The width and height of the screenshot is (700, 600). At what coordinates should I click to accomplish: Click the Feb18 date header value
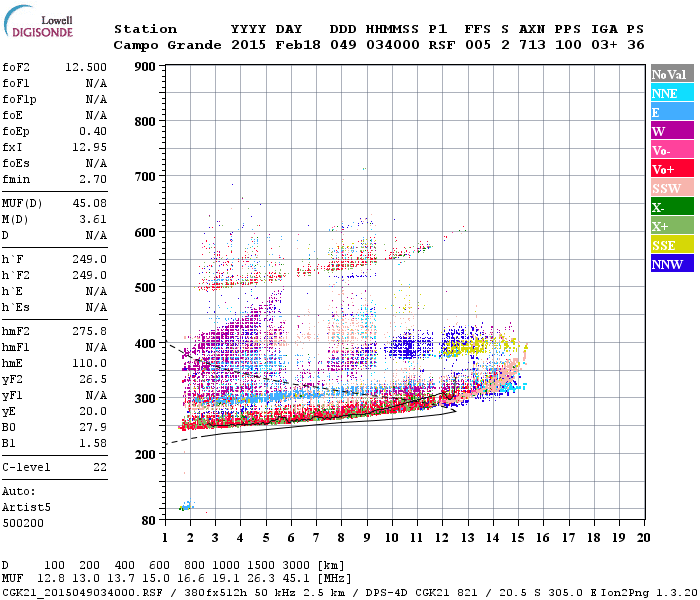(x=298, y=45)
